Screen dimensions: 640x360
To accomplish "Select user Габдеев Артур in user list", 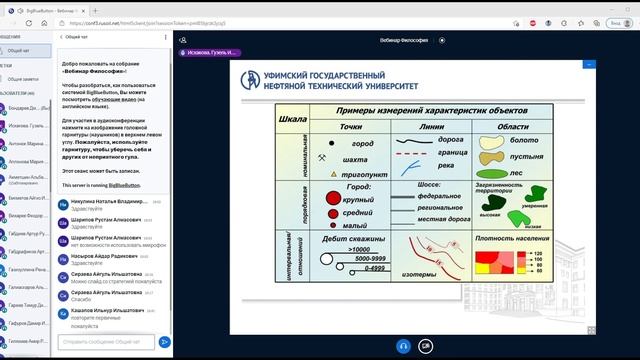I will [24, 234].
